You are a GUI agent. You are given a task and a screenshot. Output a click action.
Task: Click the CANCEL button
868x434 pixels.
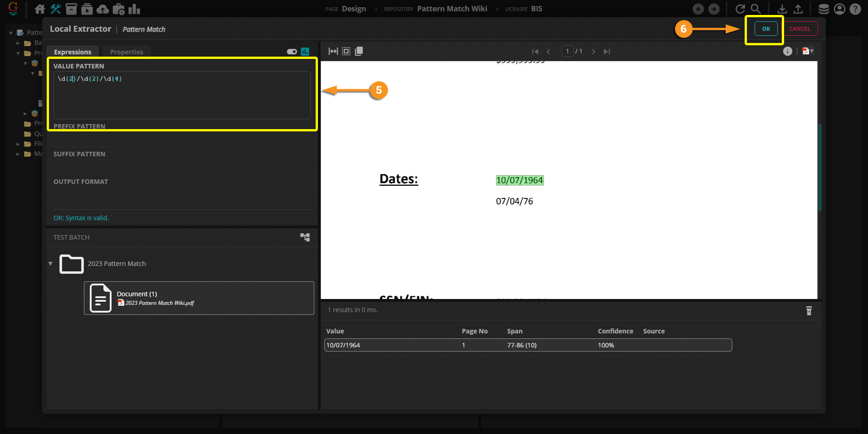point(800,29)
